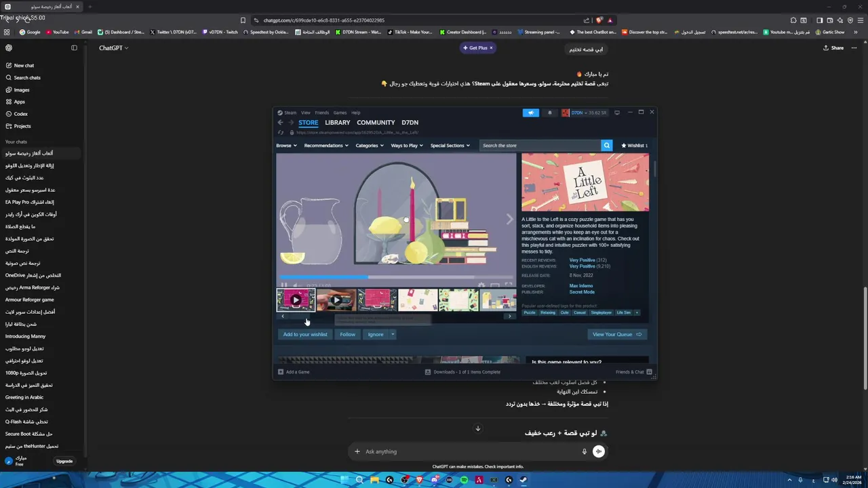Click the Steam store search magnifier button

(606, 145)
